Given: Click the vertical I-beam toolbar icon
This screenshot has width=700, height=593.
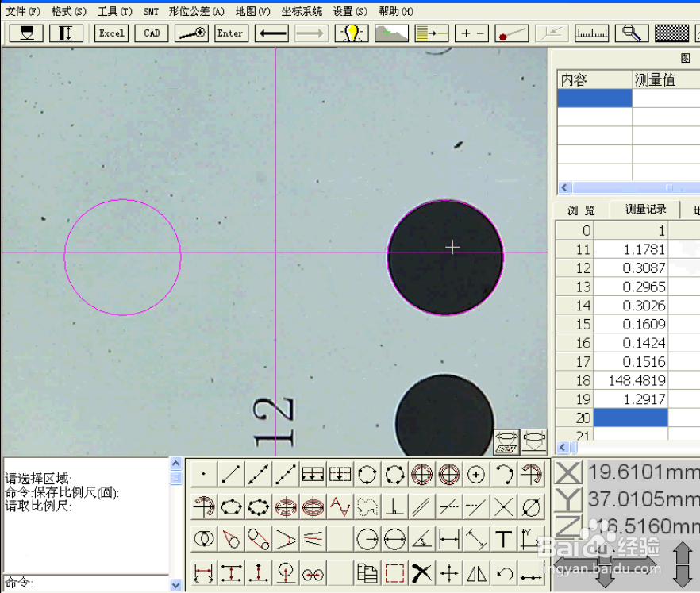Looking at the screenshot, I should pyautogui.click(x=66, y=33).
